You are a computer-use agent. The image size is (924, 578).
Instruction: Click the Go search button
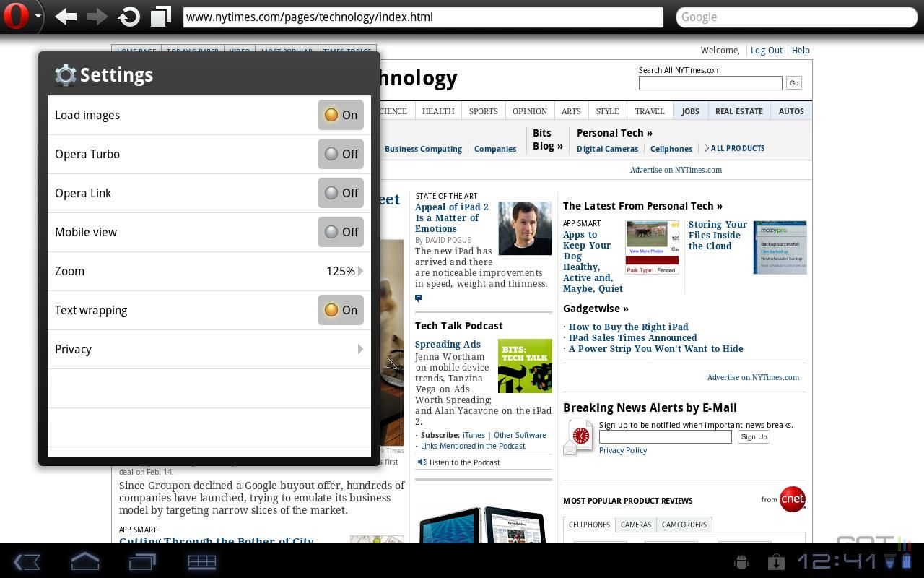pos(794,83)
